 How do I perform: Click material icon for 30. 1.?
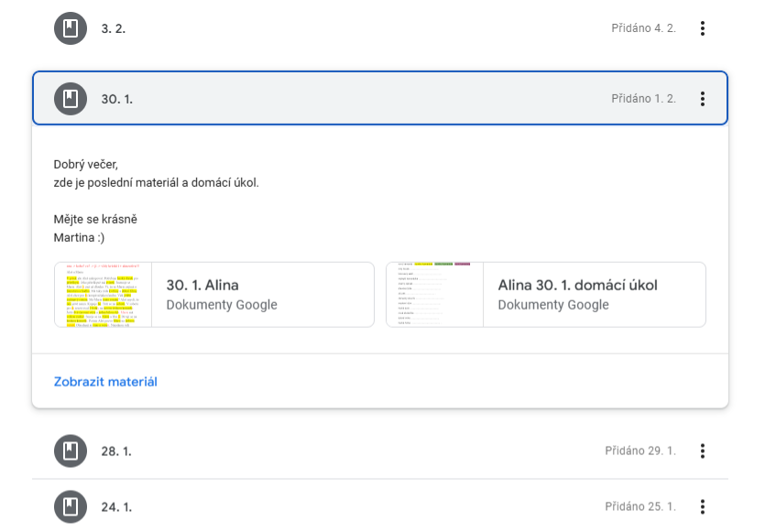click(x=70, y=98)
